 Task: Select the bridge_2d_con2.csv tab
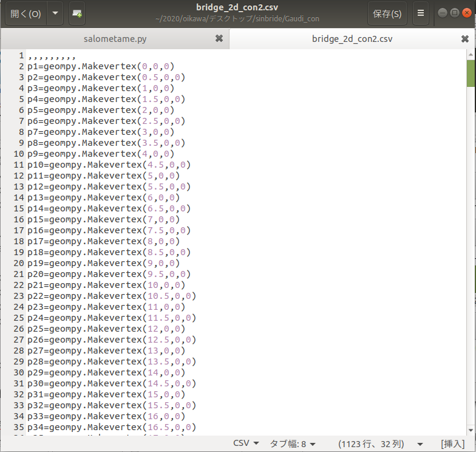pos(352,39)
